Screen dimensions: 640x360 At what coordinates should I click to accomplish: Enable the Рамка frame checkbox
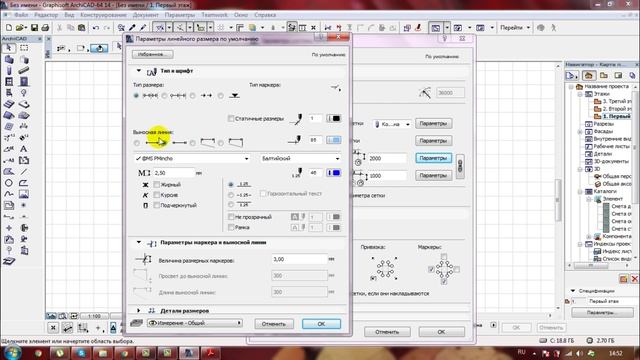click(x=231, y=227)
